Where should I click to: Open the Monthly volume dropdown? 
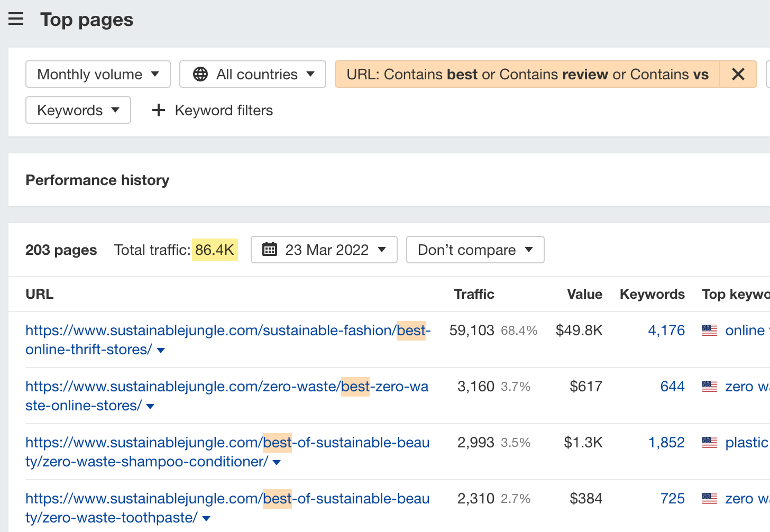tap(97, 74)
